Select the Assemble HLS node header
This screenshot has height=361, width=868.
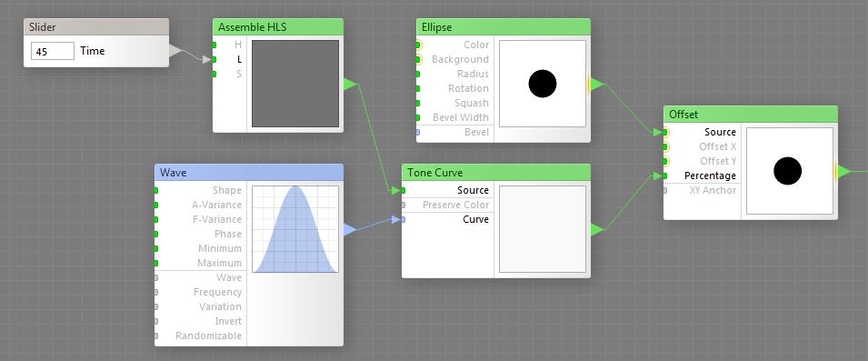click(278, 26)
